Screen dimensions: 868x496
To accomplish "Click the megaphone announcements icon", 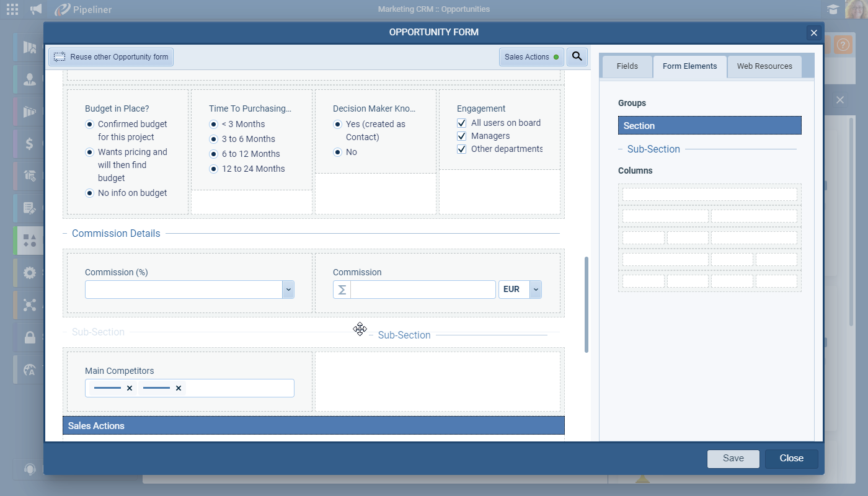I will click(36, 9).
